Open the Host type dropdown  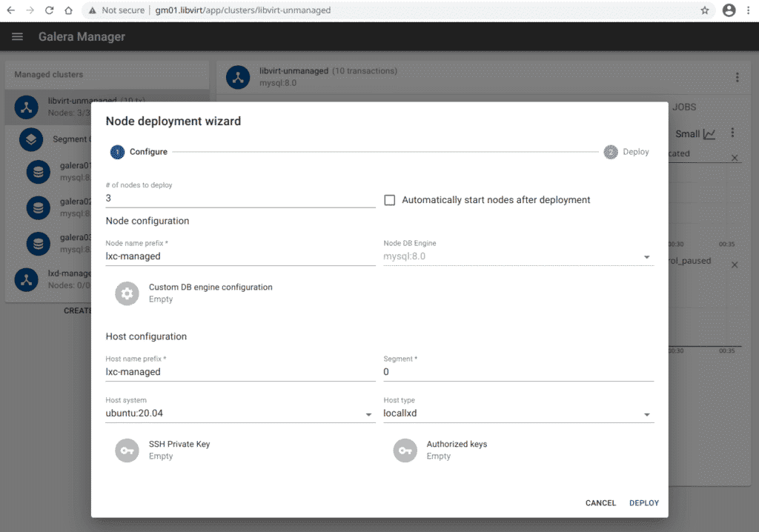646,414
